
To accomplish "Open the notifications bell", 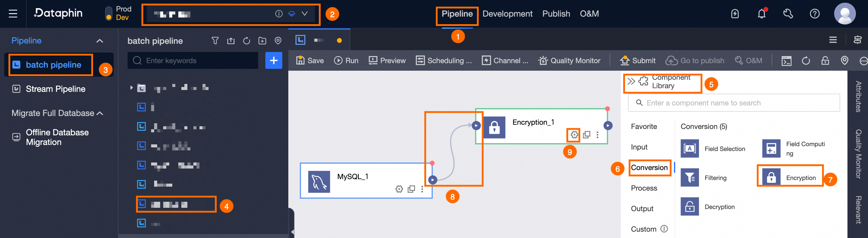I will tap(762, 14).
